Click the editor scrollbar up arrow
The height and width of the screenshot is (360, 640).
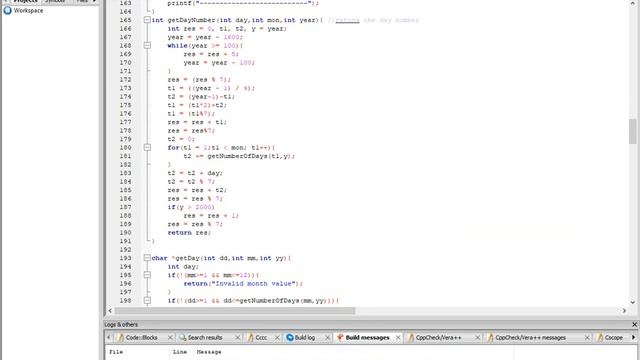[633, 2]
